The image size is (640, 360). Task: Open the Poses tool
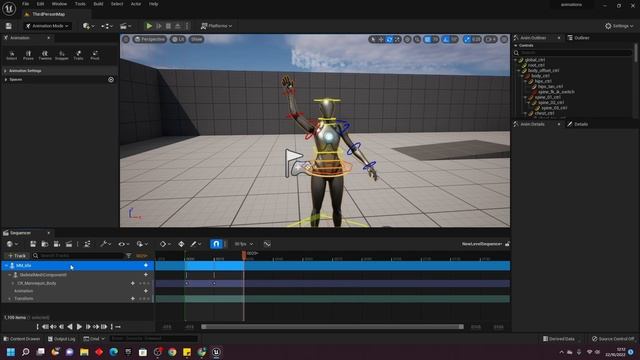tap(28, 55)
